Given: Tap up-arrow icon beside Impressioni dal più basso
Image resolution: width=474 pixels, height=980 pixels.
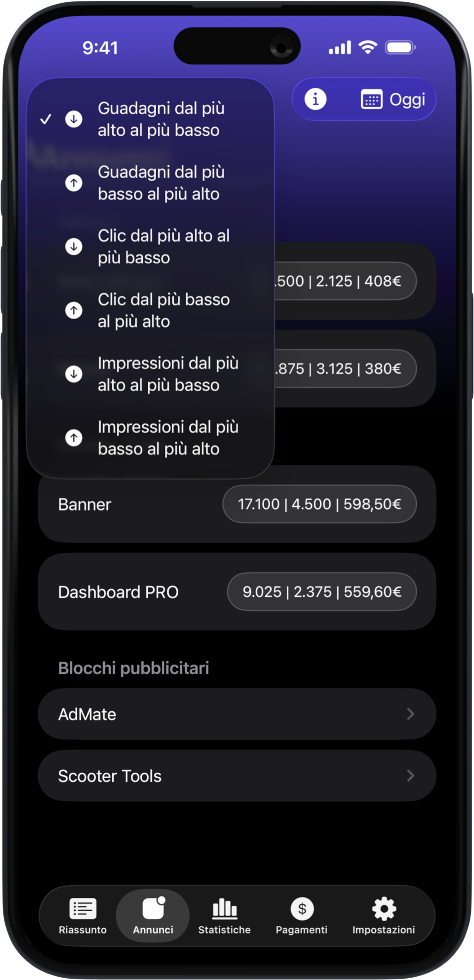Looking at the screenshot, I should pos(74,437).
